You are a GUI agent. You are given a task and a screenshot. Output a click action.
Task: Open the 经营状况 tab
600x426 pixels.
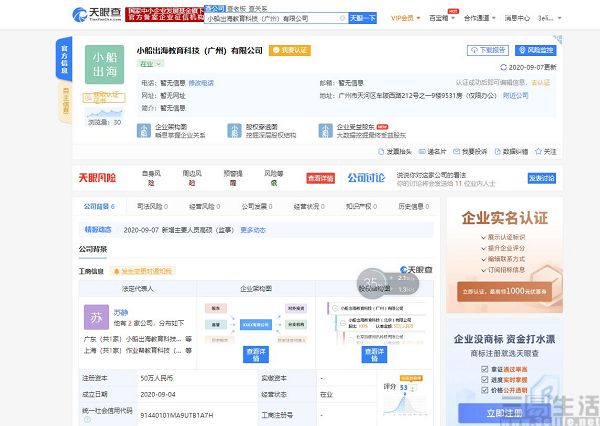click(309, 207)
